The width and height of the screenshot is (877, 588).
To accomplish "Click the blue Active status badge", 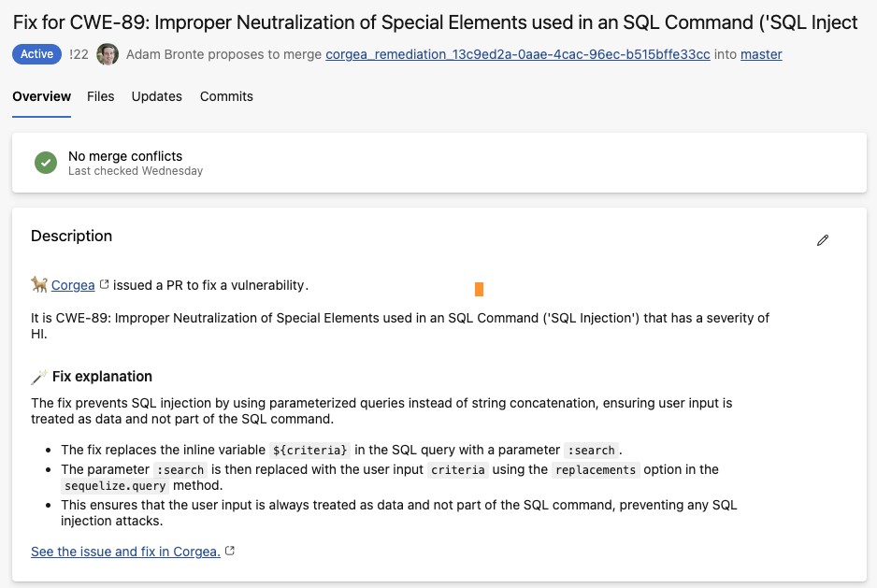I will (x=36, y=54).
